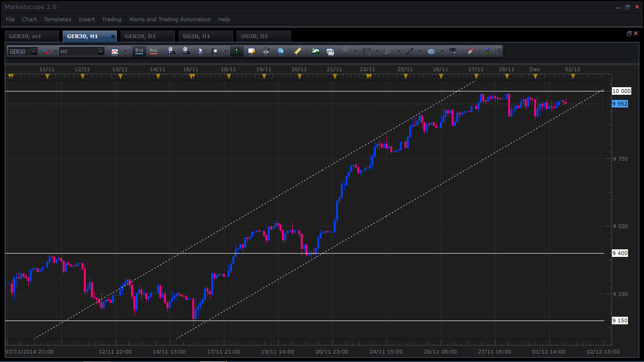Image resolution: width=644 pixels, height=362 pixels.
Task: Click the zoom in chart icon
Action: click(x=171, y=51)
